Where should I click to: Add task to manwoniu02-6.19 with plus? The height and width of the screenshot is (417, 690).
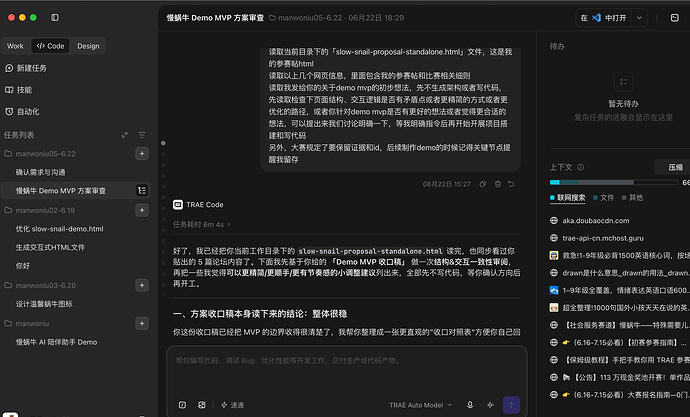[x=142, y=210]
